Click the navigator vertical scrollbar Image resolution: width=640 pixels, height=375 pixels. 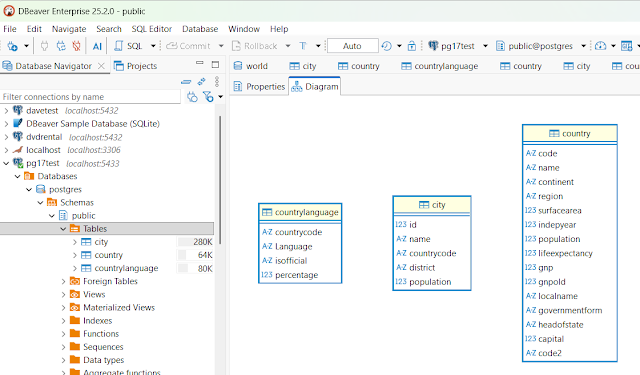tap(220, 180)
